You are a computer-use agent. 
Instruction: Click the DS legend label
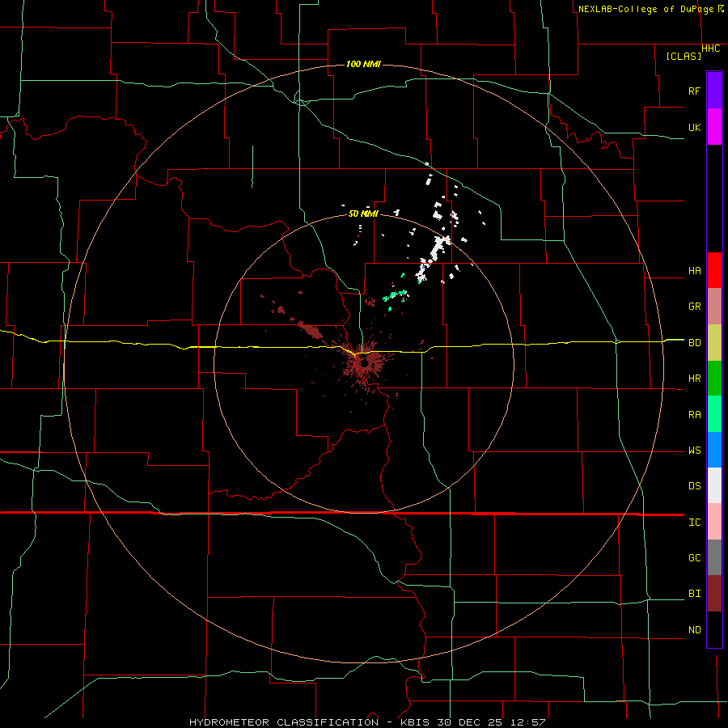pyautogui.click(x=694, y=486)
